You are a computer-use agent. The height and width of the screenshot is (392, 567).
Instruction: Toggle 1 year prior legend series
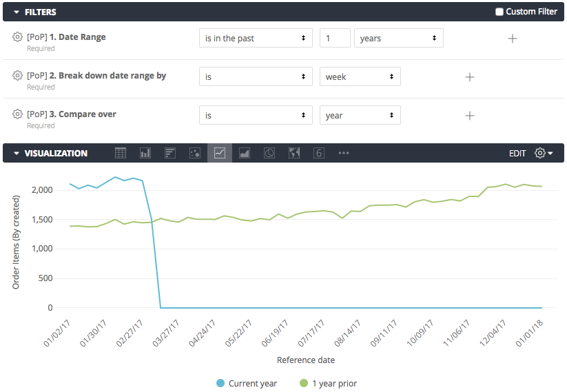(x=329, y=383)
